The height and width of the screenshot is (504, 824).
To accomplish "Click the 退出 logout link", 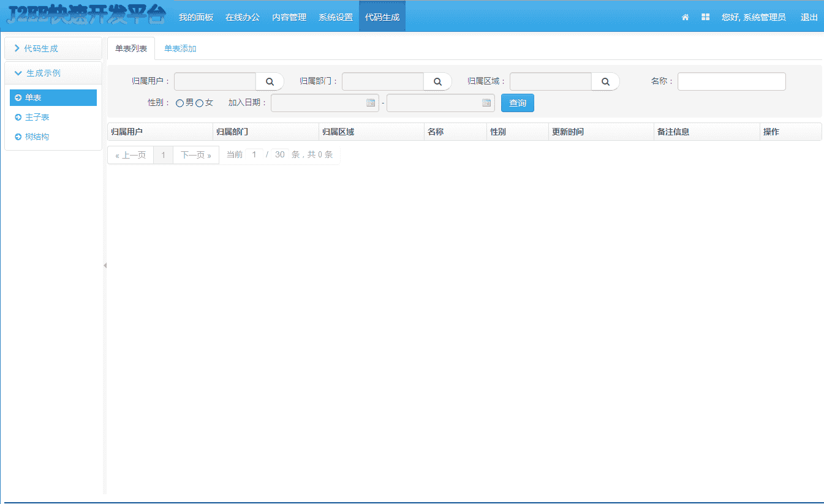I will pos(809,17).
